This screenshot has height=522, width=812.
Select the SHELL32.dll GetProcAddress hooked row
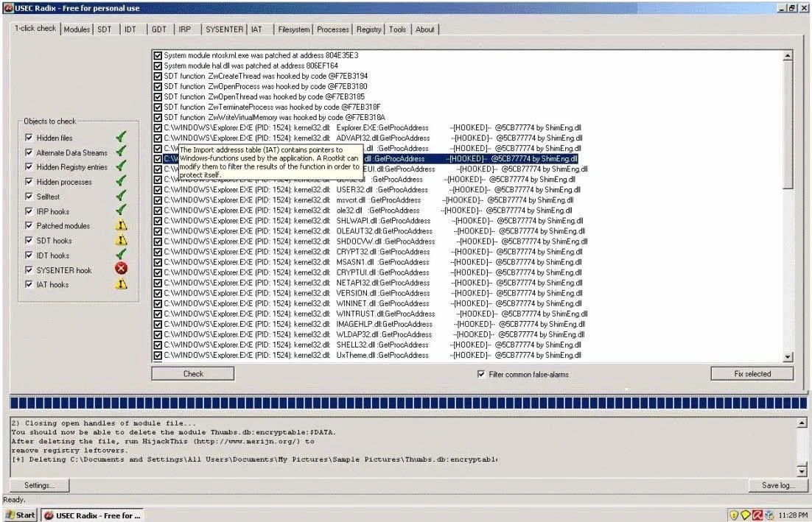(x=372, y=345)
